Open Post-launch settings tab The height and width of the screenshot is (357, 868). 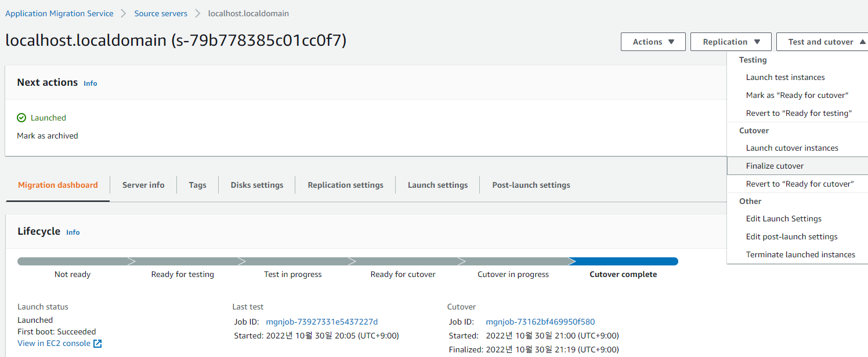coord(531,185)
